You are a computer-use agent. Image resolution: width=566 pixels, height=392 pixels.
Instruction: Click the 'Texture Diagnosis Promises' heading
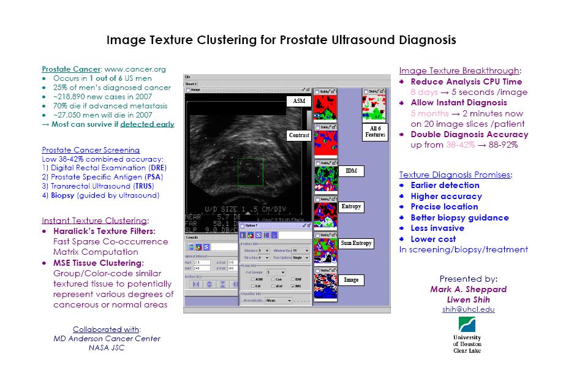coord(455,175)
